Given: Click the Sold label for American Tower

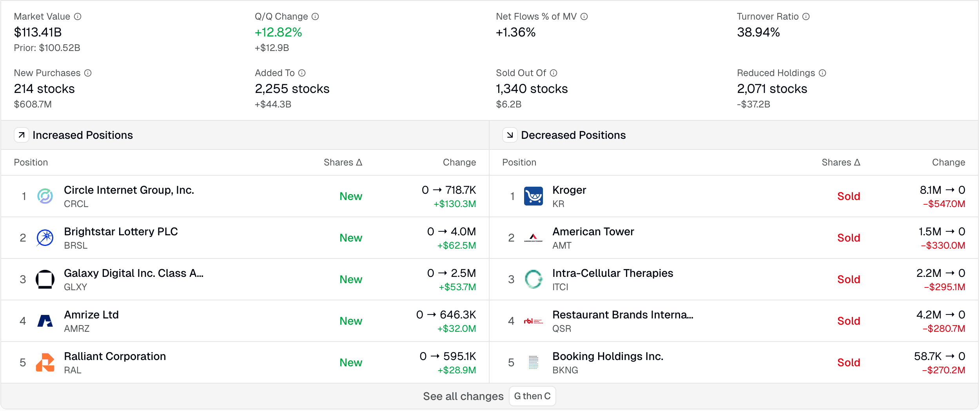Looking at the screenshot, I should click(849, 238).
